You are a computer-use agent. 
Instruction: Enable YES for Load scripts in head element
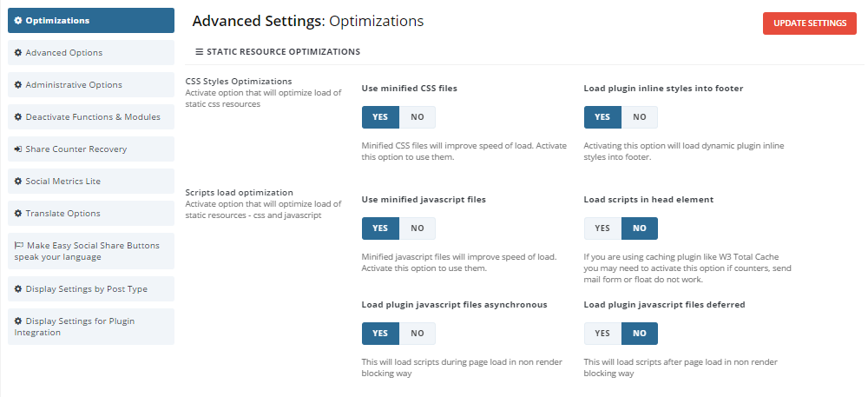tap(602, 228)
